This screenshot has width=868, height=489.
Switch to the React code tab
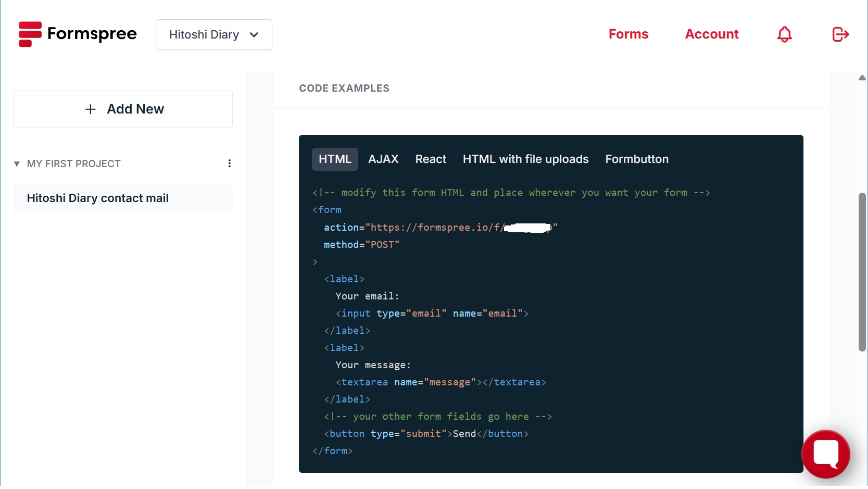(x=431, y=159)
